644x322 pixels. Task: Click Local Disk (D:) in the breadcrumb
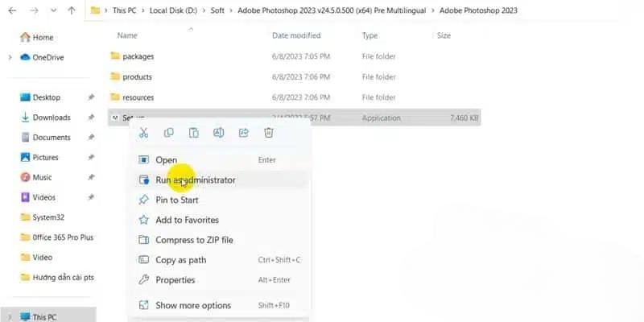(x=175, y=11)
